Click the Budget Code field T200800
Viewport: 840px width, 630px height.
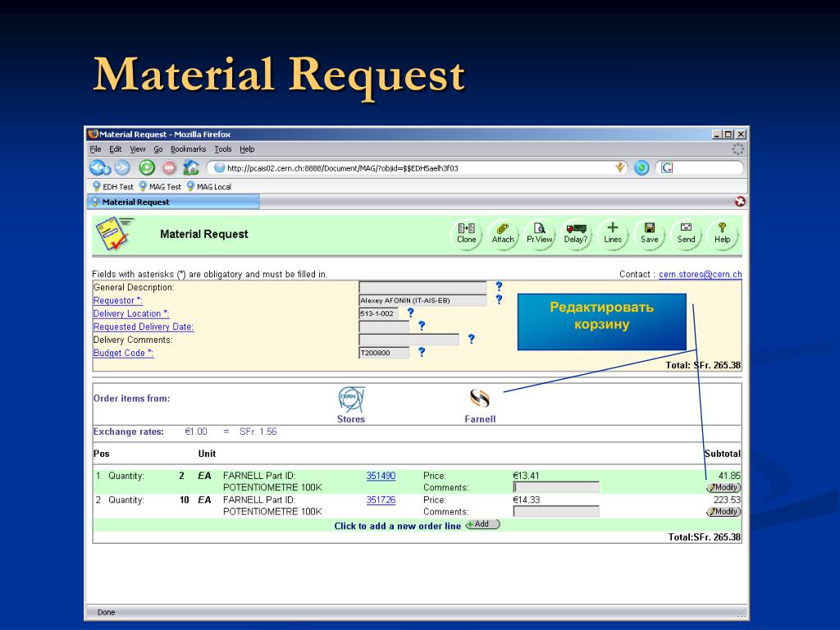coord(384,353)
